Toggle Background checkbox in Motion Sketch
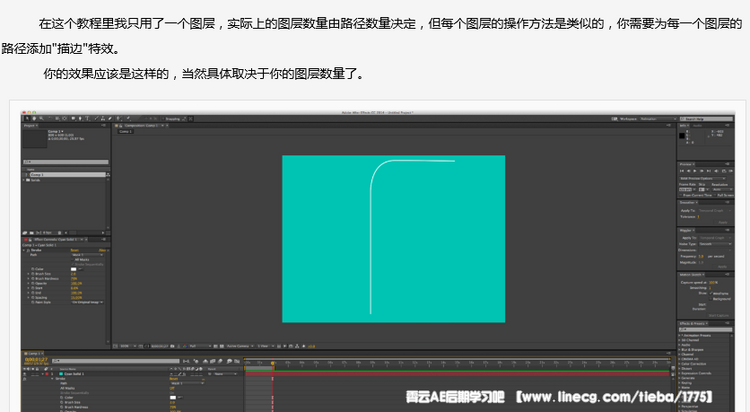The width and height of the screenshot is (750, 412). pyautogui.click(x=711, y=299)
